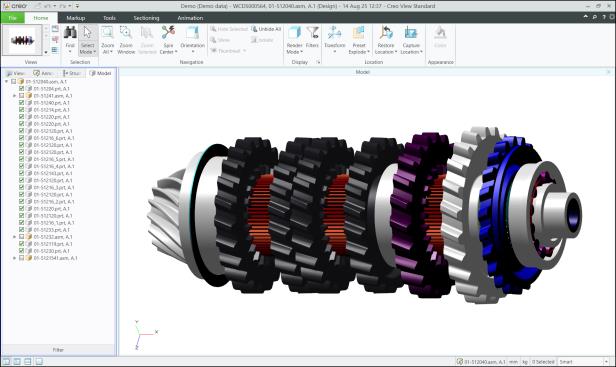The image size is (616, 367).
Task: Collapse the root 01-512040.asm tree node
Action: tap(7, 81)
